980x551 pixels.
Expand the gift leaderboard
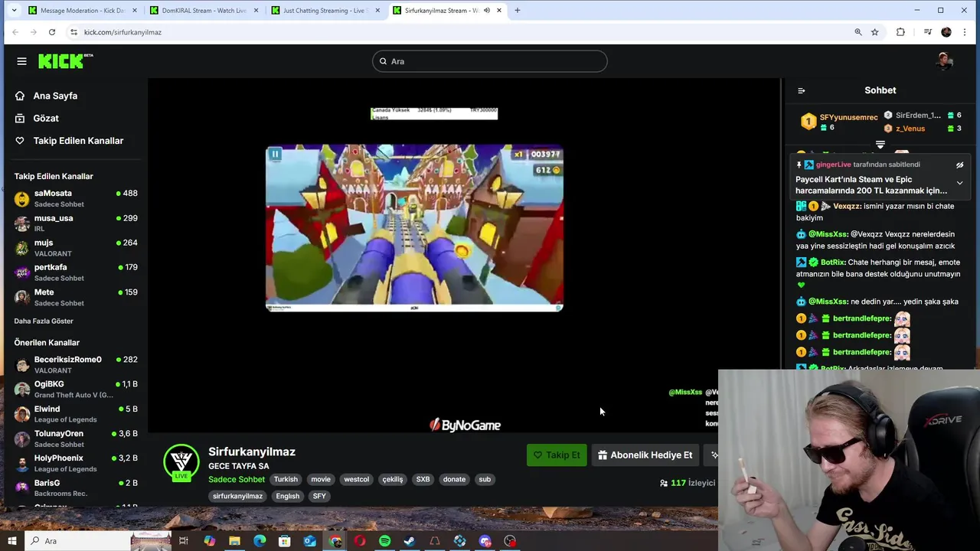[x=880, y=145]
